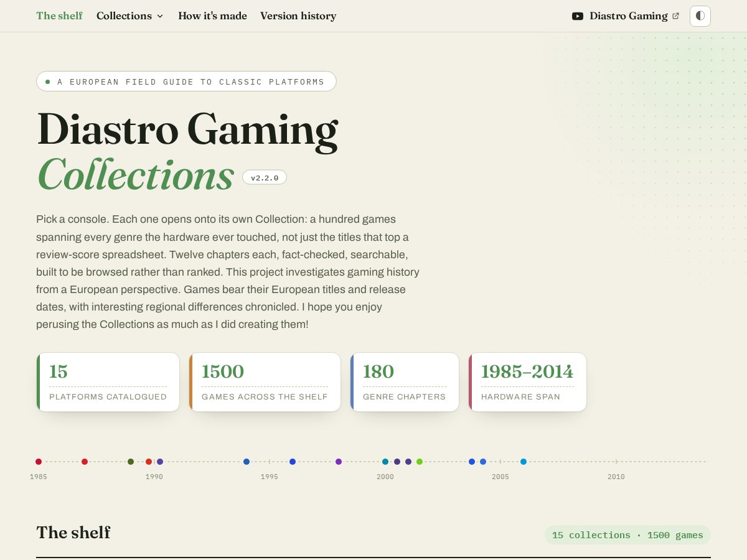Click the blue timeline dot near 1994

(x=247, y=462)
